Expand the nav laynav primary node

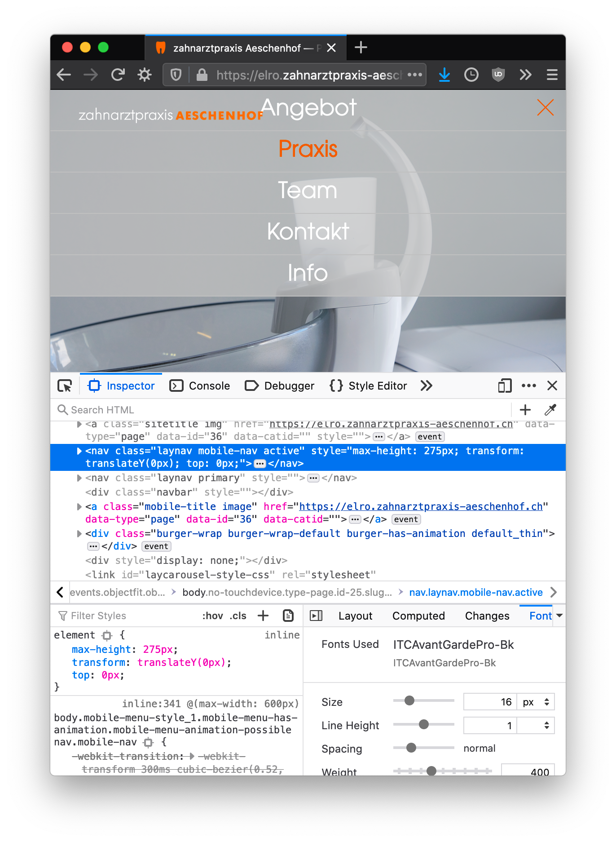(x=79, y=478)
